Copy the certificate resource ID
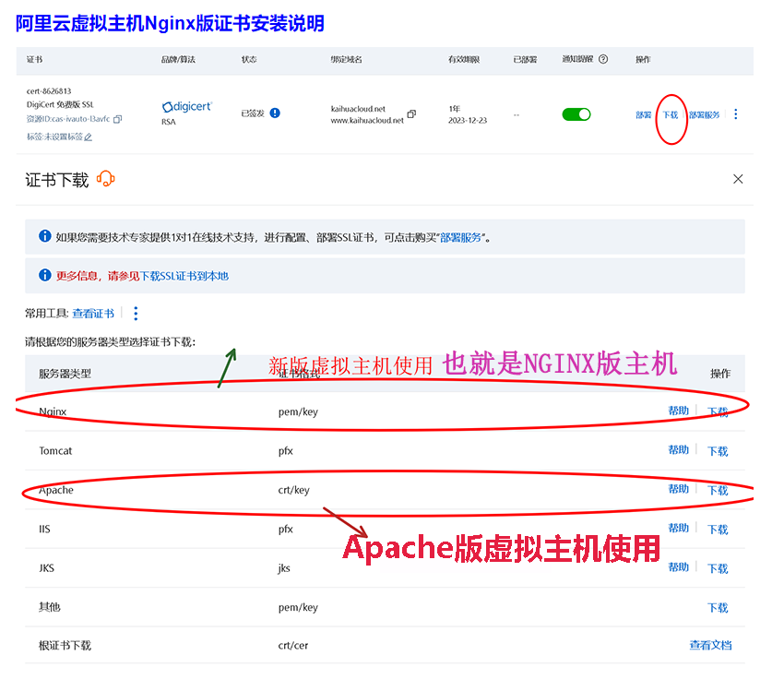The height and width of the screenshot is (691, 784). click(118, 119)
